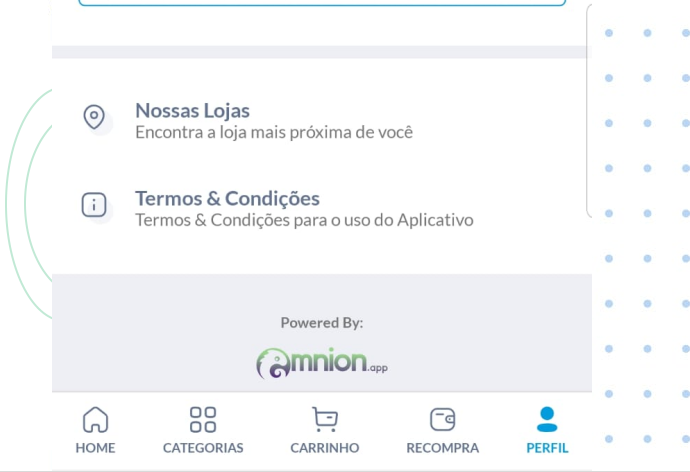Click the Powered By label
The image size is (690, 472).
tap(322, 323)
